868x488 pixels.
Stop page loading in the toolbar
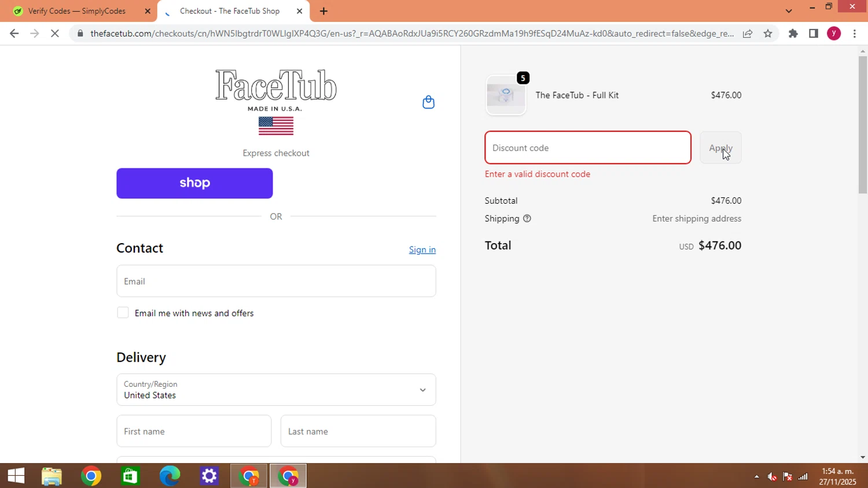tap(55, 34)
